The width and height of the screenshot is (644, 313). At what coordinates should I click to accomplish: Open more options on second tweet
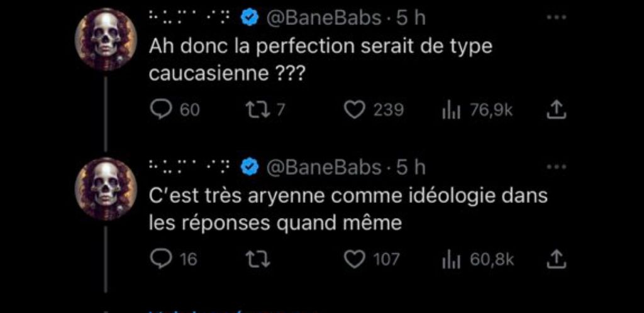click(x=556, y=167)
